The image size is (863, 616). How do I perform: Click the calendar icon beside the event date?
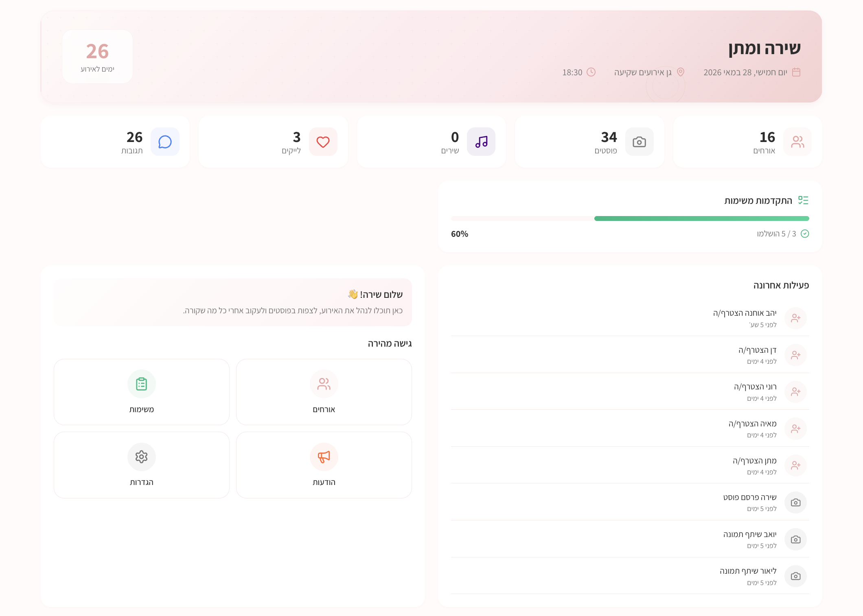click(796, 72)
